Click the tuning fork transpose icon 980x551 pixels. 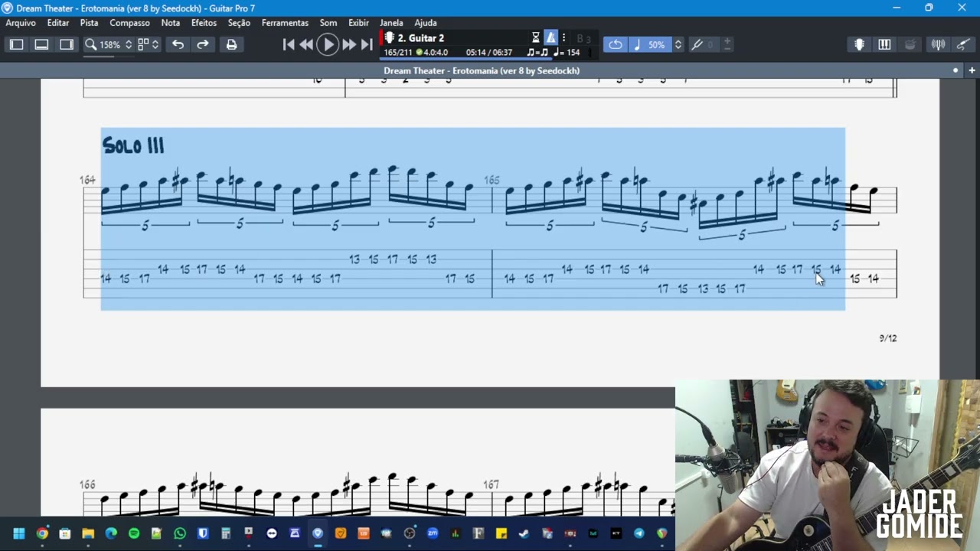point(697,44)
